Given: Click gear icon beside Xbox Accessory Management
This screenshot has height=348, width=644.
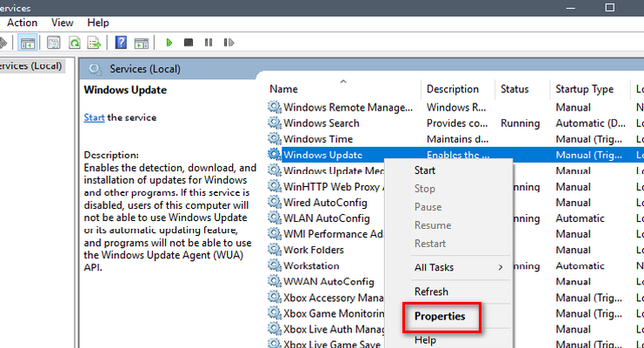Looking at the screenshot, I should click(x=275, y=297).
